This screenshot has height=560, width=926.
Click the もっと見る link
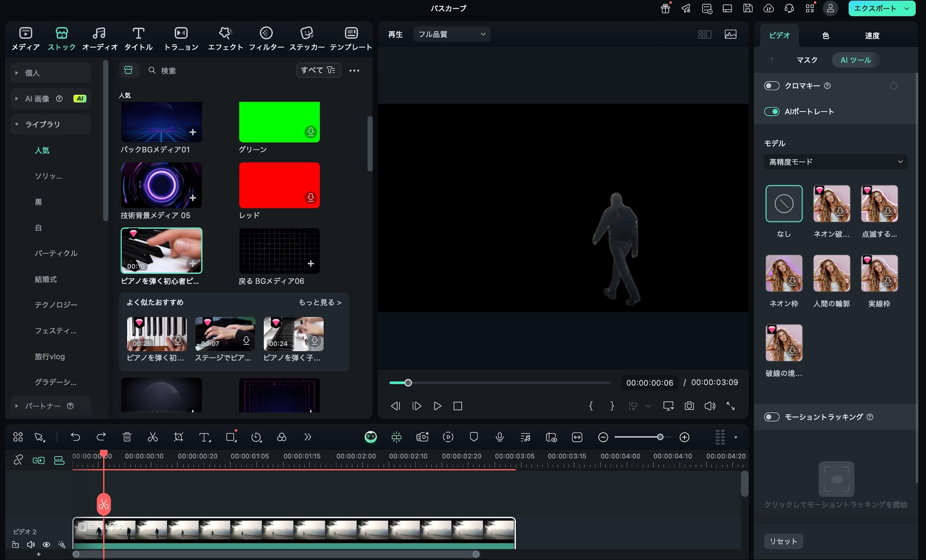tap(320, 303)
